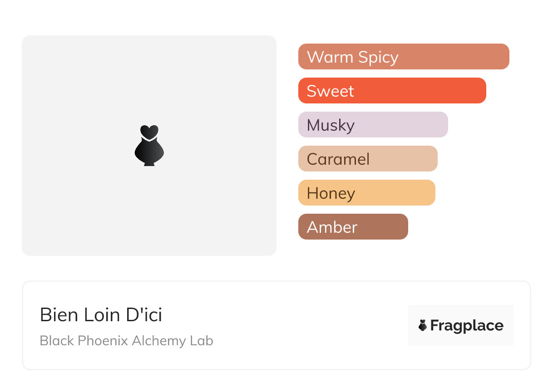The image size is (553, 392).
Task: Open the Bien Loin D'ici title
Action: coord(101,315)
